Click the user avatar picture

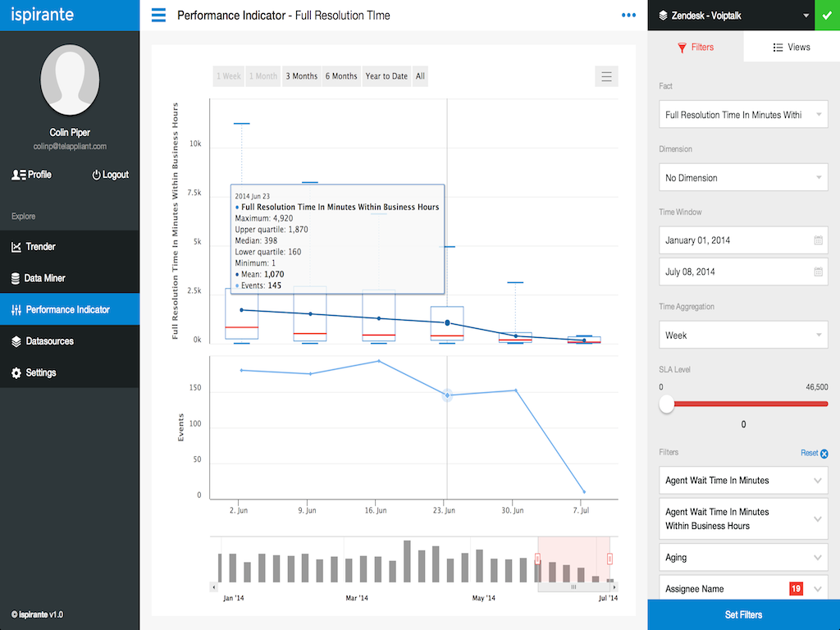(x=70, y=80)
